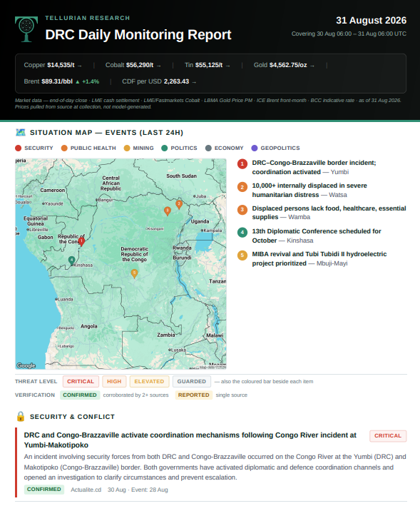Image resolution: width=420 pixels, height=506 pixels.
Task: Select orange map pin 3 near Wamba
Action: pyautogui.click(x=168, y=211)
